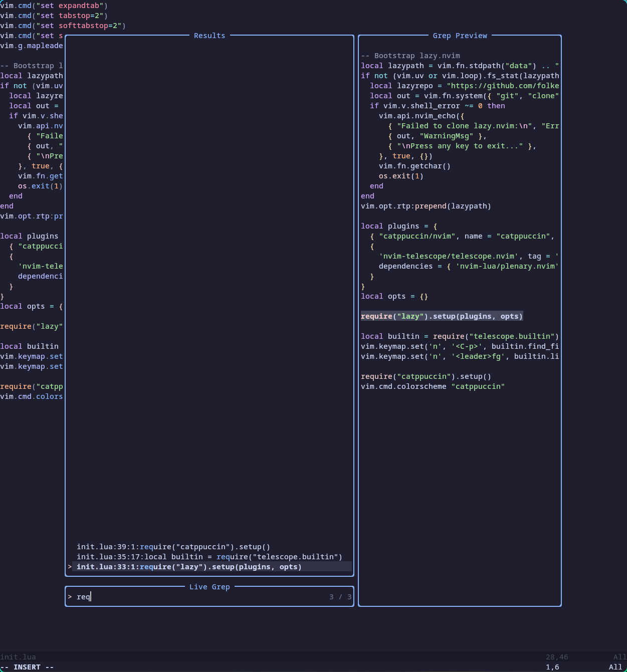This screenshot has height=672, width=627.
Task: Click the Grep Preview panel title
Action: coord(460,36)
